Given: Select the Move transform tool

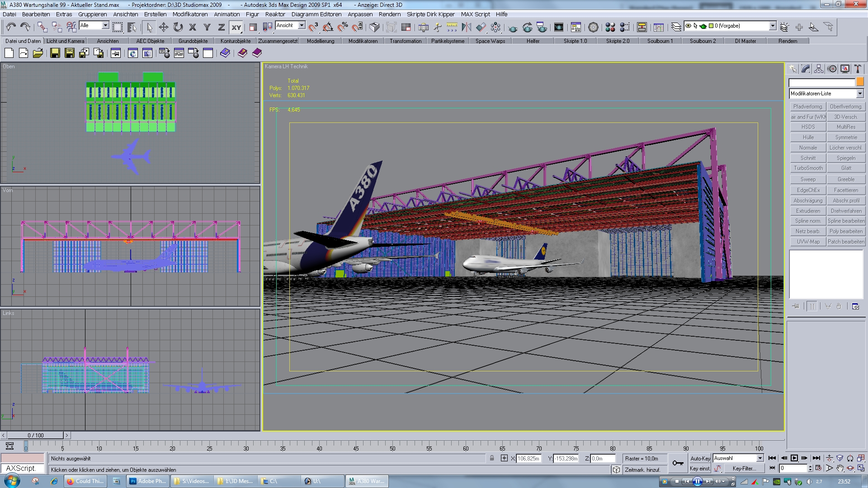Looking at the screenshot, I should tap(163, 27).
